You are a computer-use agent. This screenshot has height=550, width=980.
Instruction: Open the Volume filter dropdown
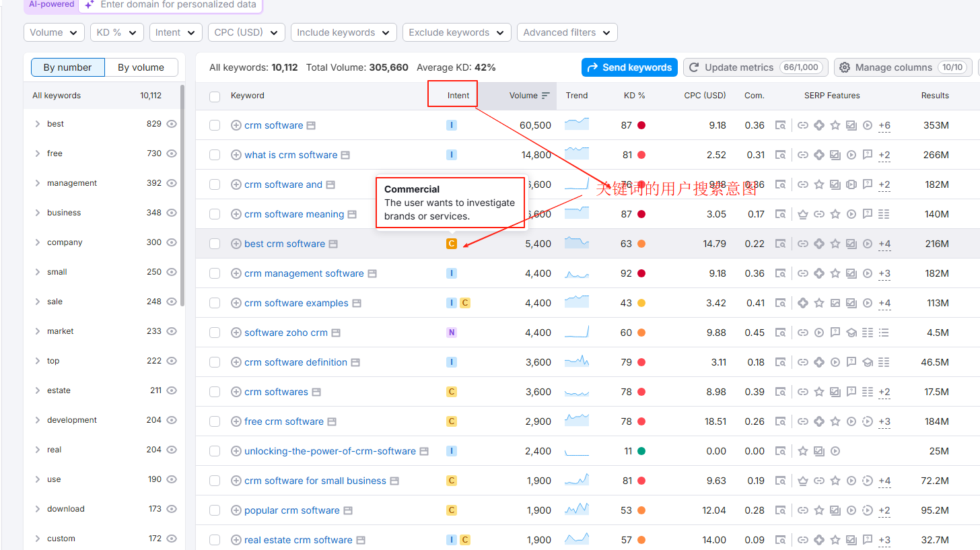[54, 32]
